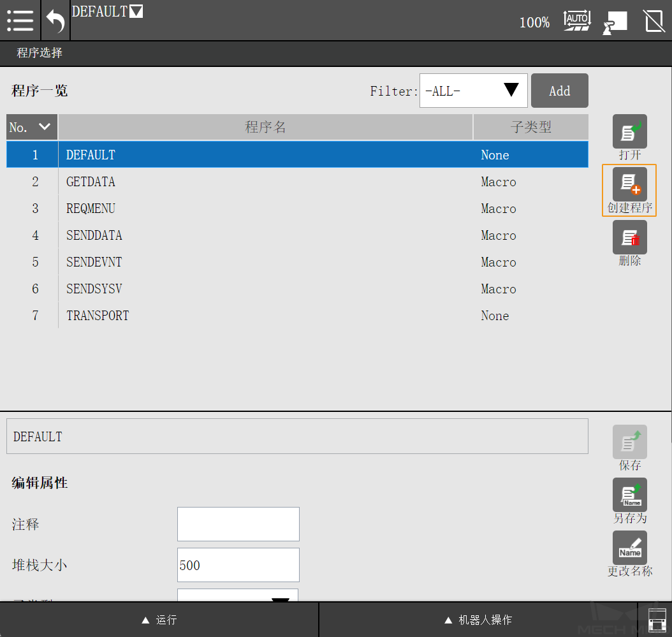Click the bottom-right panel layout icon
The width and height of the screenshot is (672, 637).
pyautogui.click(x=656, y=620)
